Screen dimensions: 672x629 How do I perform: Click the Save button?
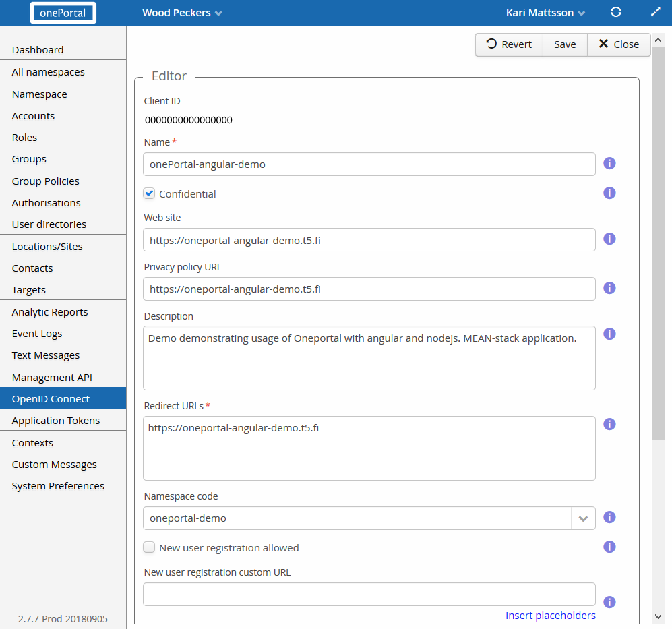pos(565,44)
